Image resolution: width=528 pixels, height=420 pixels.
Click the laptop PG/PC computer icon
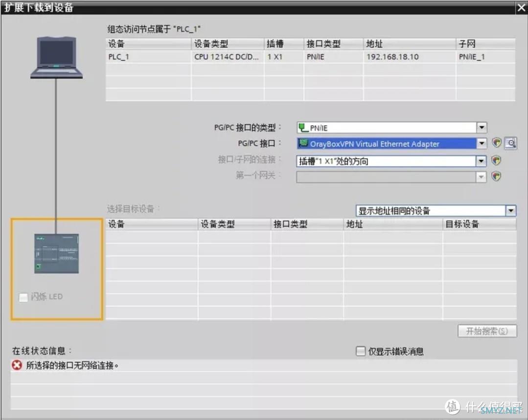[56, 58]
